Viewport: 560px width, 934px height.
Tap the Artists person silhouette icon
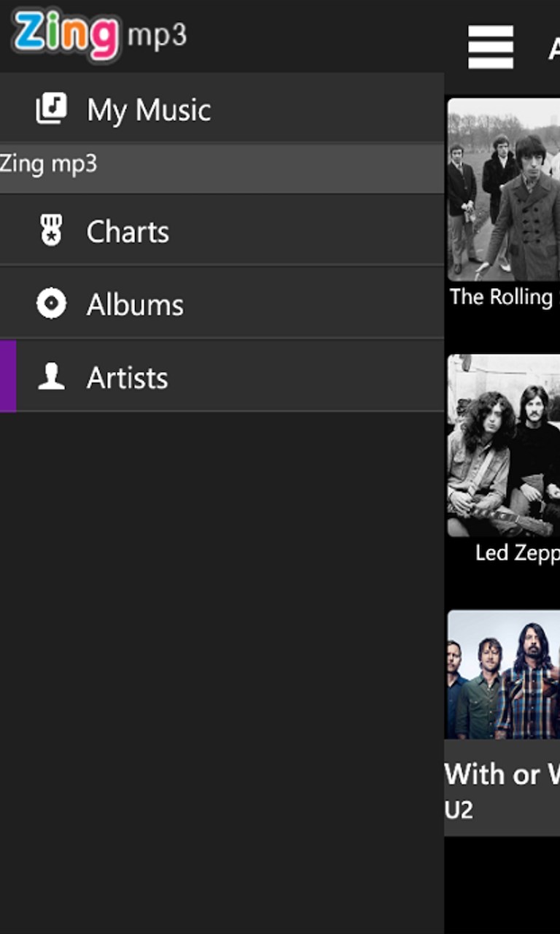pyautogui.click(x=51, y=377)
